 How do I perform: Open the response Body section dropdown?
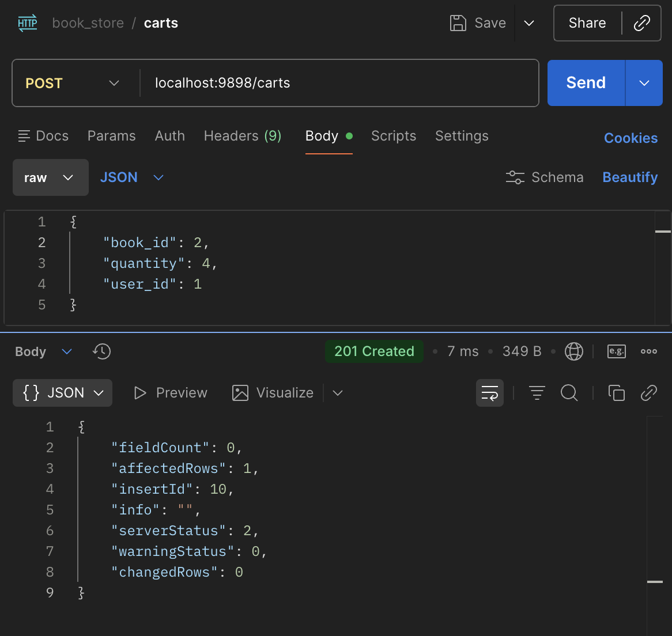(x=43, y=351)
